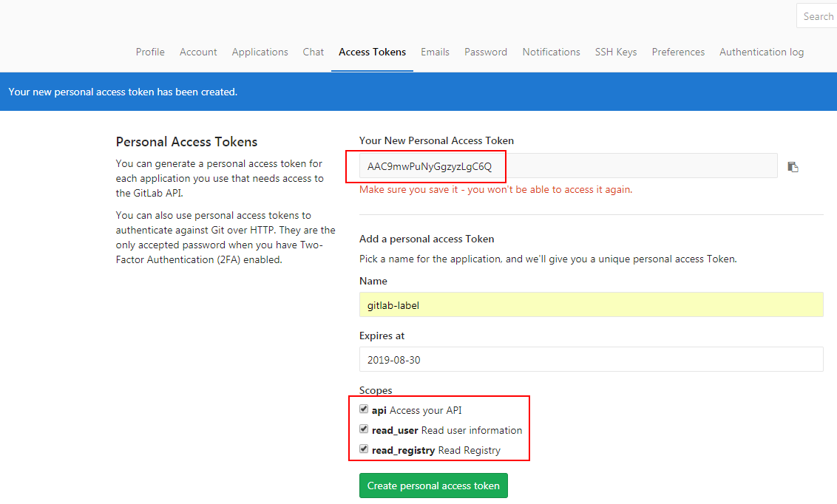Screen dimensions: 837x504
Task: Open the Notifications tab
Action: click(x=552, y=52)
